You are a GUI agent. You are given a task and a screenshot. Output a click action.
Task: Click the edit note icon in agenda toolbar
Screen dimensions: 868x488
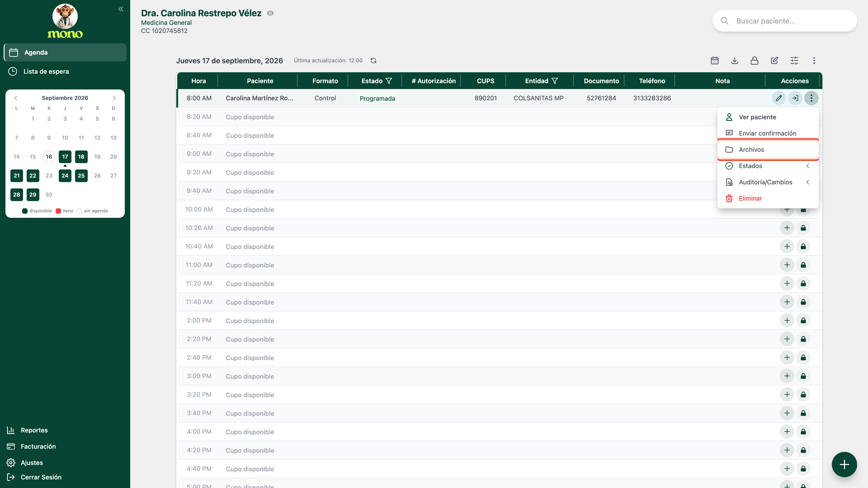click(x=774, y=61)
